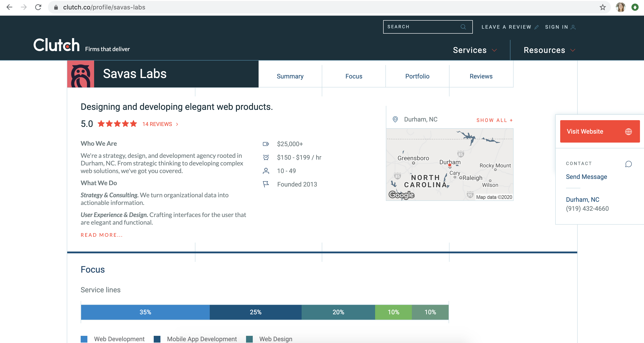Click the person icon beside 10 - 49
Viewport: 644px width, 343px height.
[x=266, y=171]
